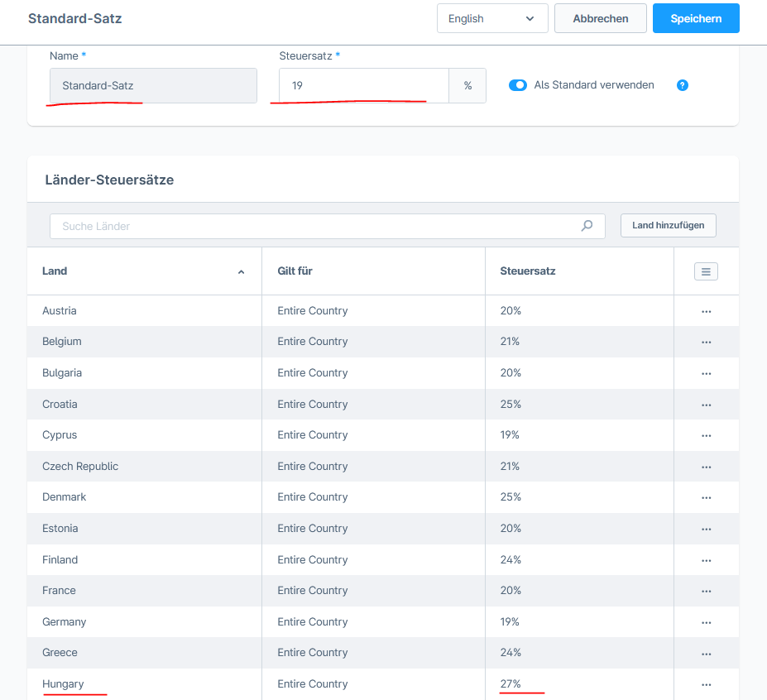Screen dimensions: 767x700
Task: Click Entire Country in France row
Action: pyautogui.click(x=313, y=591)
